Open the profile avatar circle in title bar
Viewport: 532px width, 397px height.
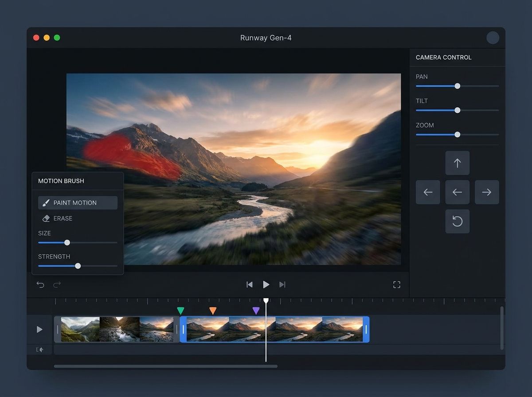[493, 38]
